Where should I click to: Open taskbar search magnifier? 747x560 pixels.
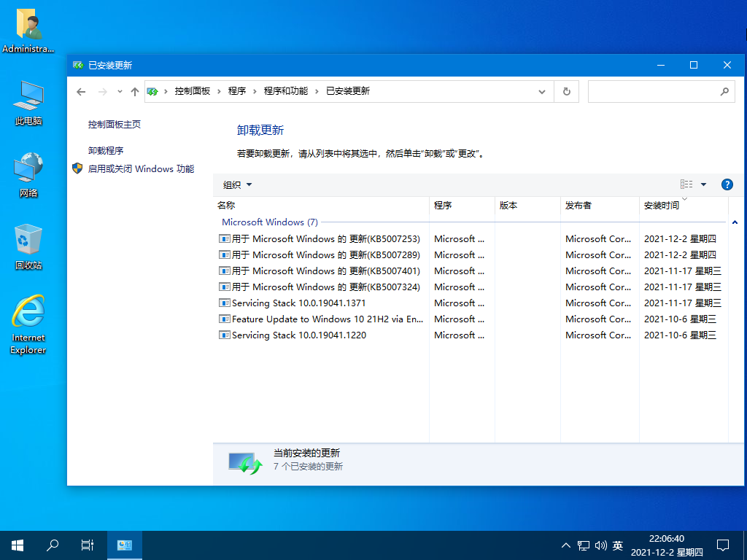(x=53, y=545)
